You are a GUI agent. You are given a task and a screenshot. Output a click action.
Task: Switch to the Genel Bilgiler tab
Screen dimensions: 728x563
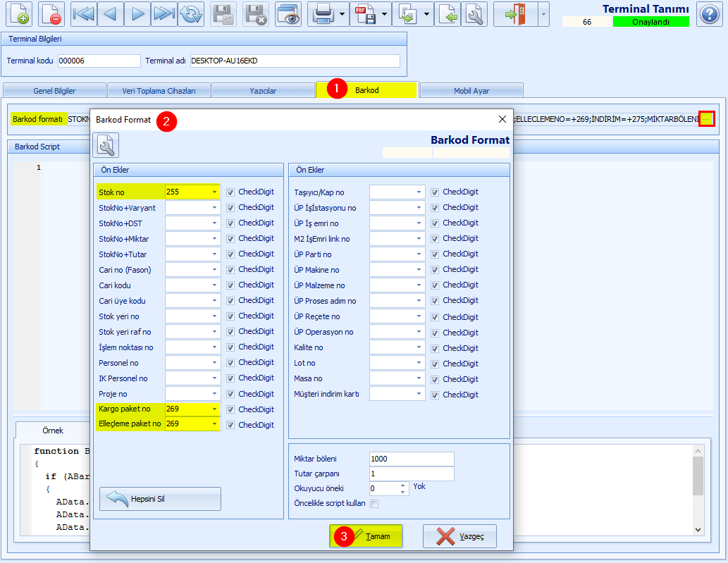(x=54, y=90)
